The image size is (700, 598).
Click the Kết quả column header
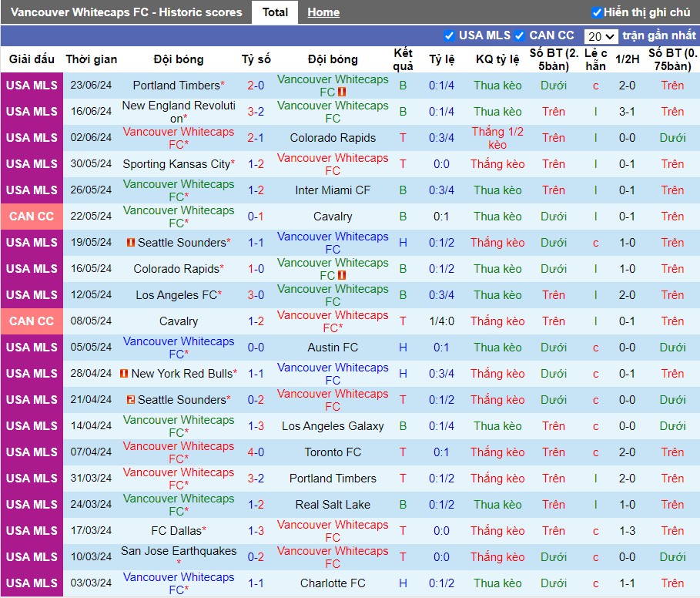pyautogui.click(x=403, y=59)
